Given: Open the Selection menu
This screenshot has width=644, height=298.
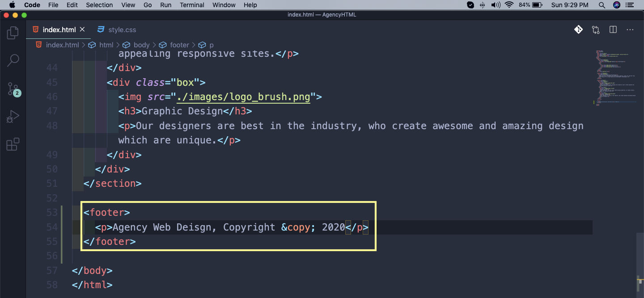Looking at the screenshot, I should click(x=99, y=5).
